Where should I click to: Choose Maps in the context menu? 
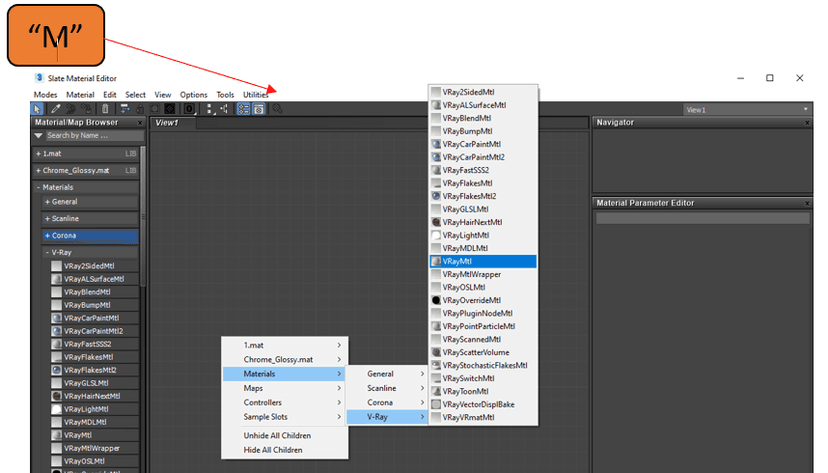coord(285,388)
